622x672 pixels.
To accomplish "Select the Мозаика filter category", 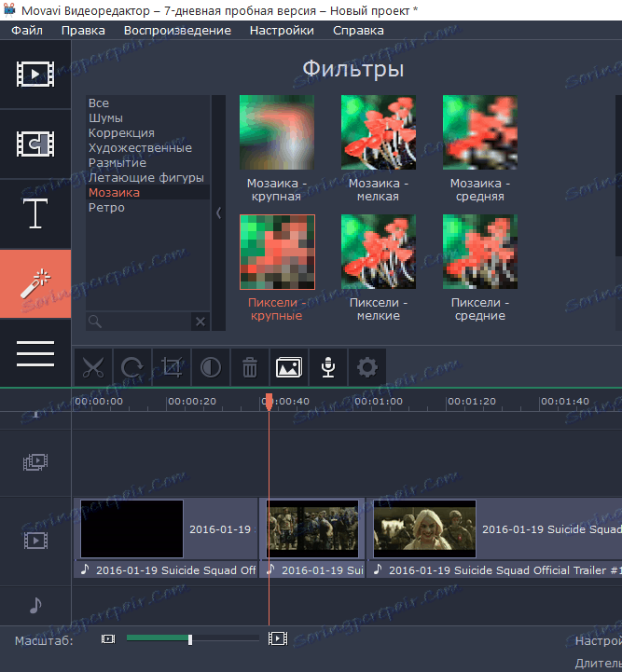I will (148, 192).
